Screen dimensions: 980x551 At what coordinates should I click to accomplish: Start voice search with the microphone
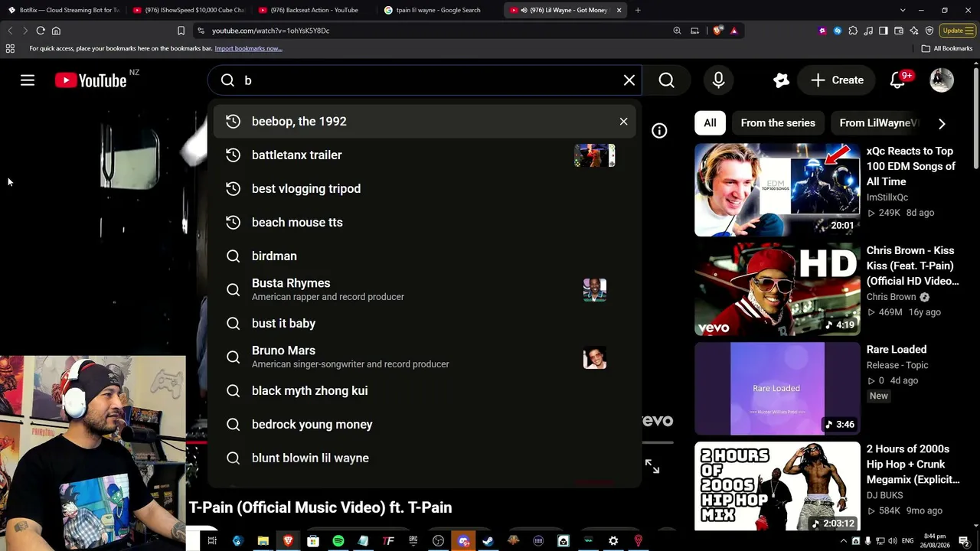pyautogui.click(x=718, y=80)
